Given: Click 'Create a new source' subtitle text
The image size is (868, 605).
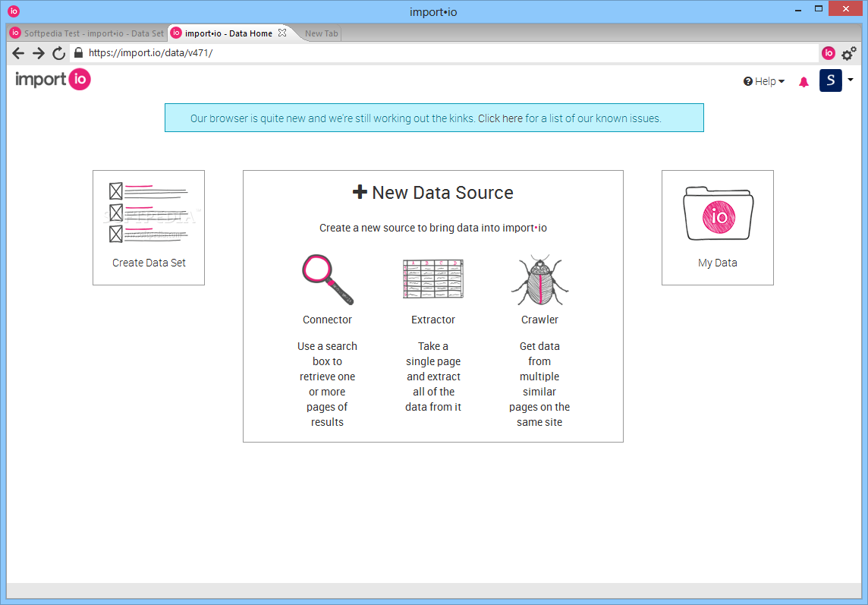Looking at the screenshot, I should [433, 228].
